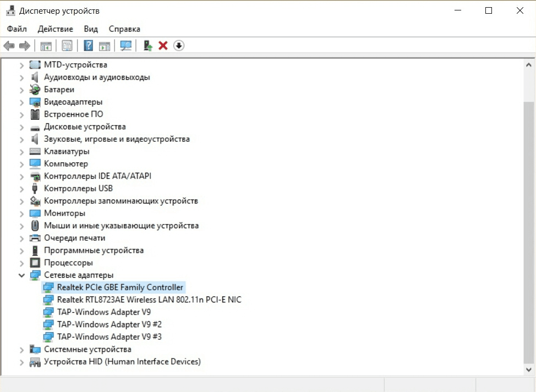Select Мыши и иные указывающие устройства label
The image size is (536, 392).
(122, 225)
